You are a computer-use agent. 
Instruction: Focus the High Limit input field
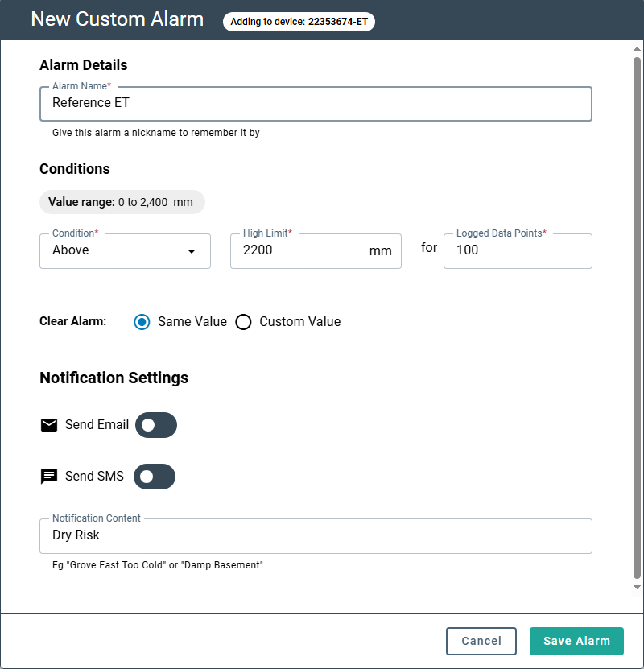(x=303, y=250)
